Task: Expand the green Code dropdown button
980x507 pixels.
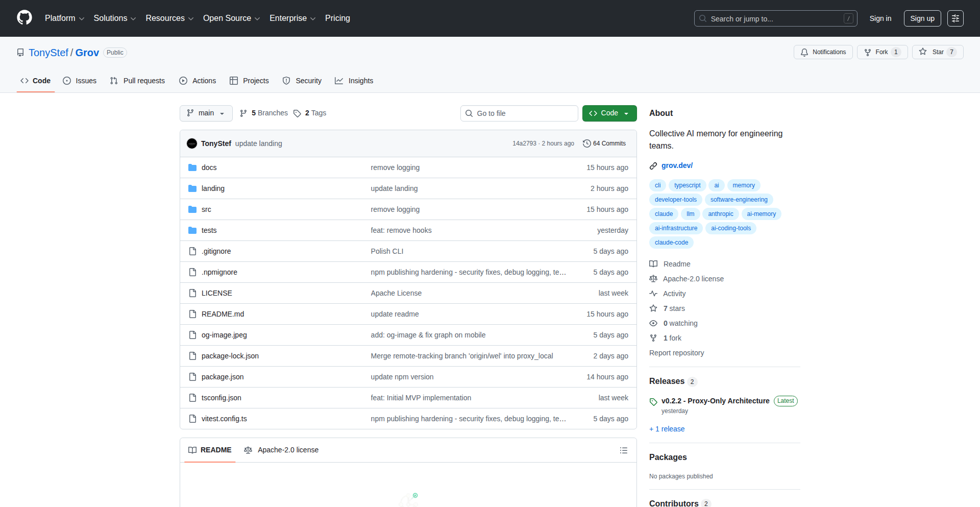Action: coord(609,113)
